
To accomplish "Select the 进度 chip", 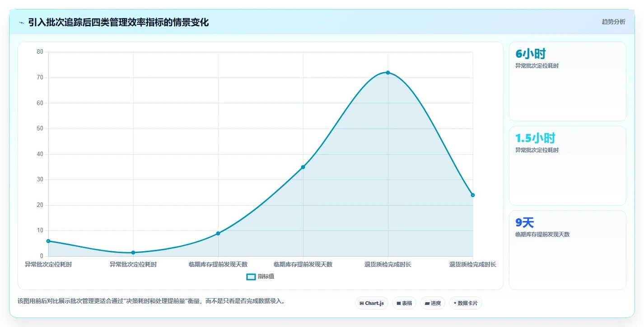I will [433, 303].
